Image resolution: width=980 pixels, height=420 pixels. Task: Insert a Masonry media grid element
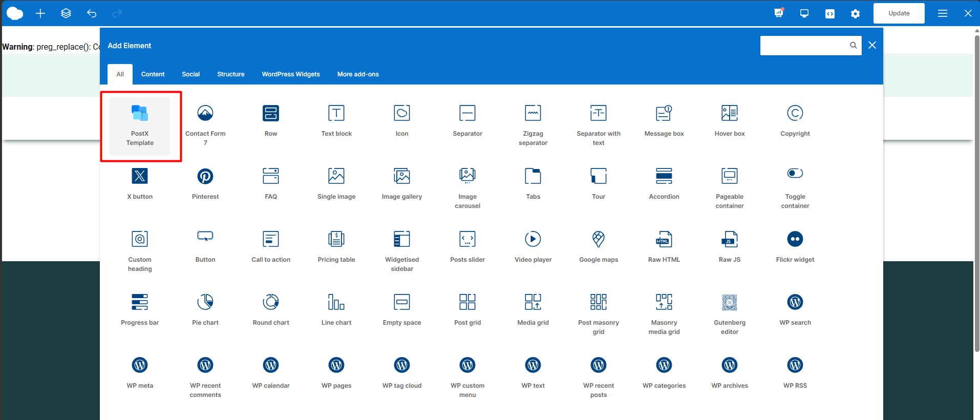[664, 315]
